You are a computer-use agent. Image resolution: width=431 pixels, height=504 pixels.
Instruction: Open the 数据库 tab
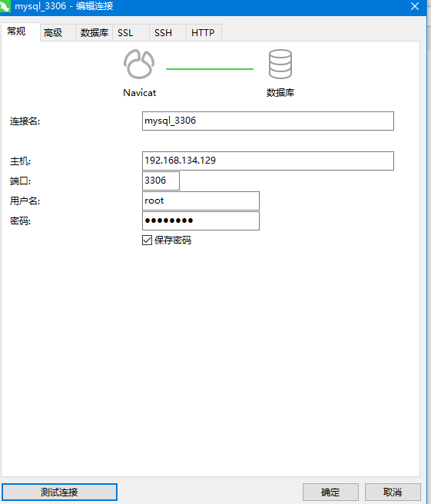(94, 32)
